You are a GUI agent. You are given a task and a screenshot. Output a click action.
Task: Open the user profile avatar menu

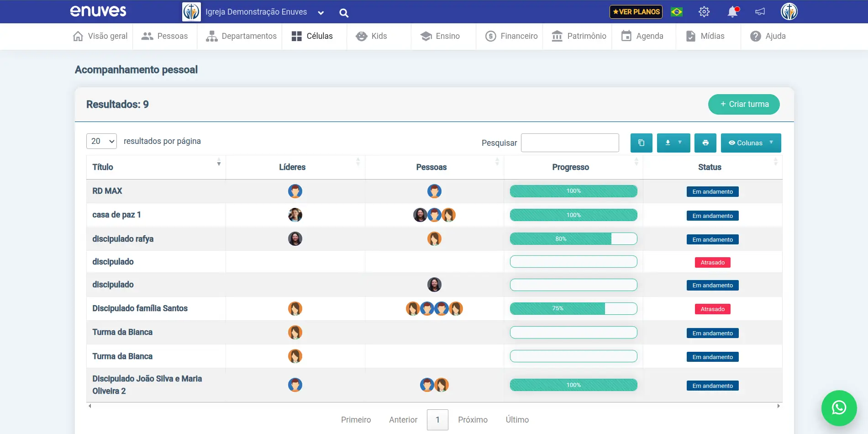click(789, 11)
